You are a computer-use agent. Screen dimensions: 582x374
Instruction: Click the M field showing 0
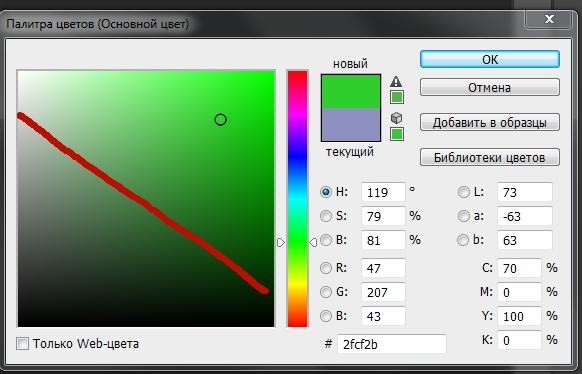click(x=519, y=292)
